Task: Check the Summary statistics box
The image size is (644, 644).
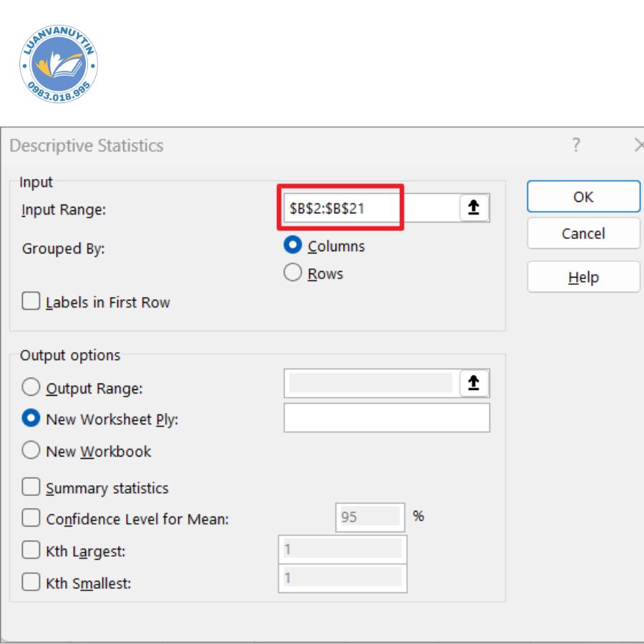Action: pyautogui.click(x=31, y=488)
